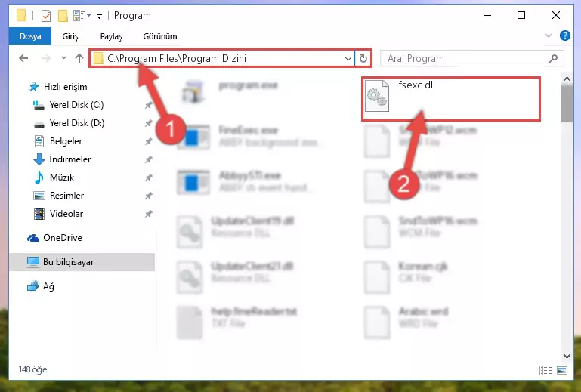Expand the ribbon with the chevron

click(x=548, y=36)
